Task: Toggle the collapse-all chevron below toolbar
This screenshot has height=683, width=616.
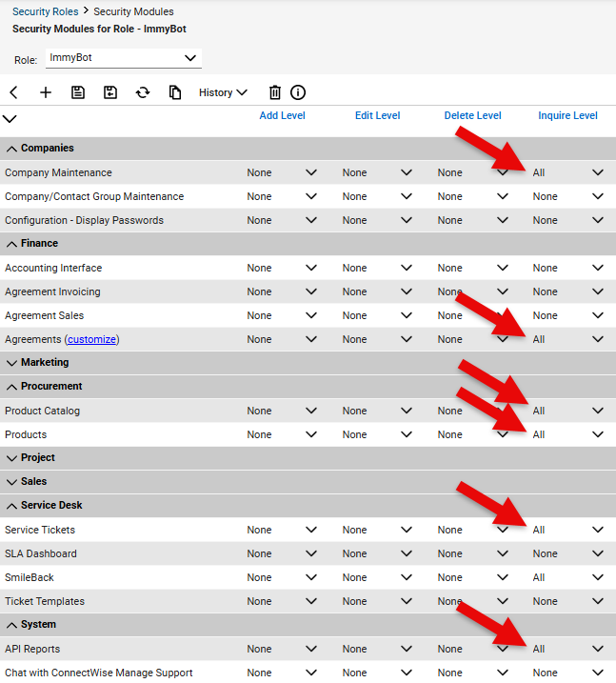Action: point(10,119)
